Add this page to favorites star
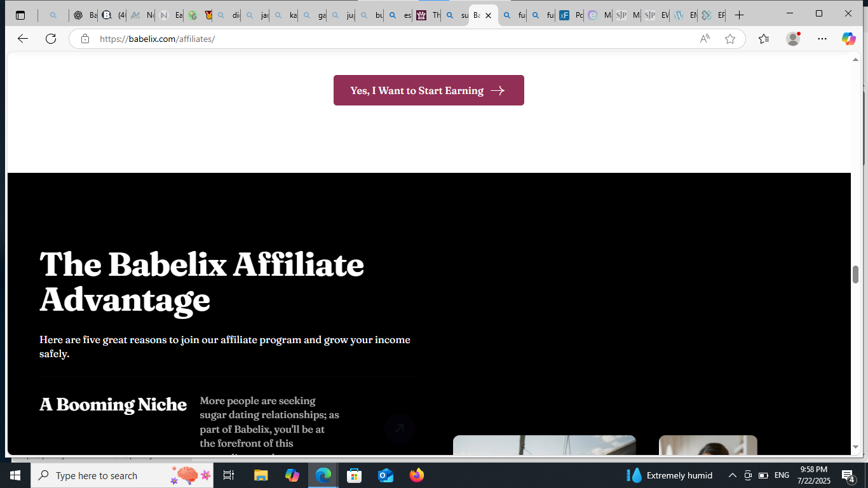 [730, 39]
